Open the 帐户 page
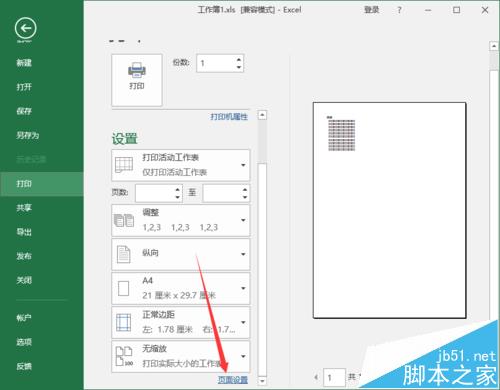 [x=24, y=318]
